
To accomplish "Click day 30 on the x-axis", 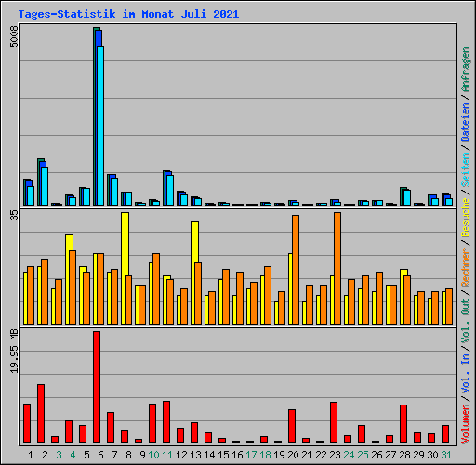I will (432, 455).
